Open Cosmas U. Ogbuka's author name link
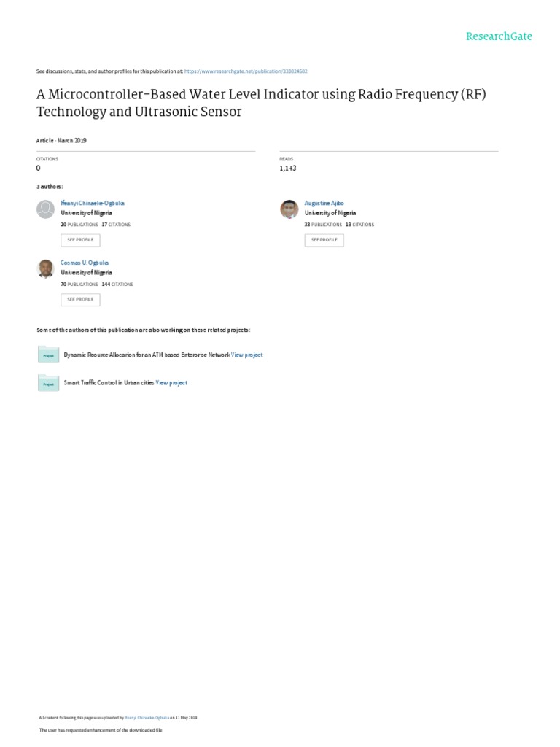Screen dimensions: 560x747 coord(85,263)
